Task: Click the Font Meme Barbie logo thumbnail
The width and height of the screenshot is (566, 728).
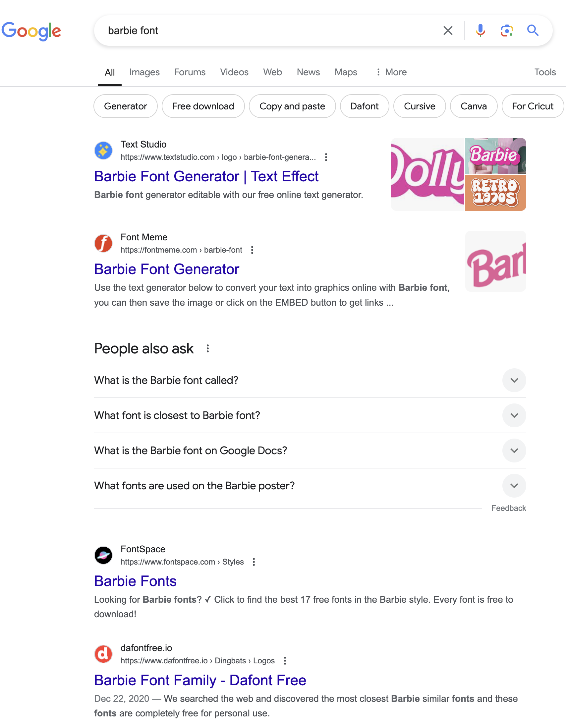Action: (x=495, y=261)
